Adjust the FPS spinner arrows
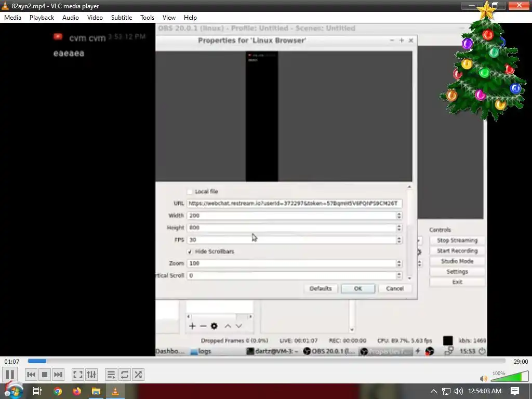The height and width of the screenshot is (399, 532). point(399,240)
